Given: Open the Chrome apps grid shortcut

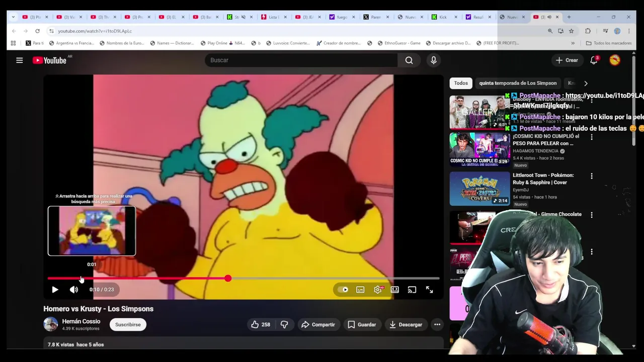Looking at the screenshot, I should pyautogui.click(x=13, y=43).
